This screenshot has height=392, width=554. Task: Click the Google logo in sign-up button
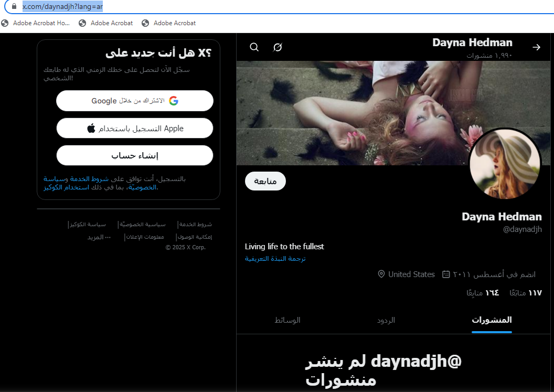(x=174, y=101)
